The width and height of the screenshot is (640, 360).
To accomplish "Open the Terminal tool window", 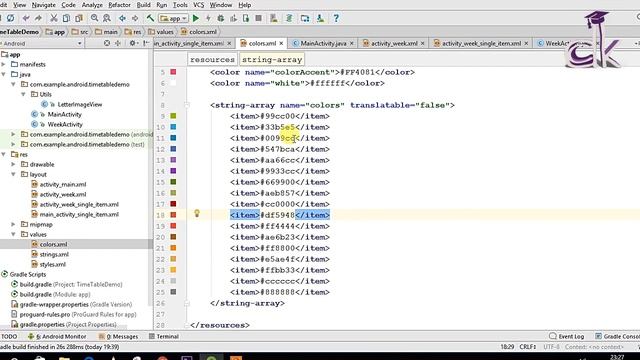I will point(164,337).
